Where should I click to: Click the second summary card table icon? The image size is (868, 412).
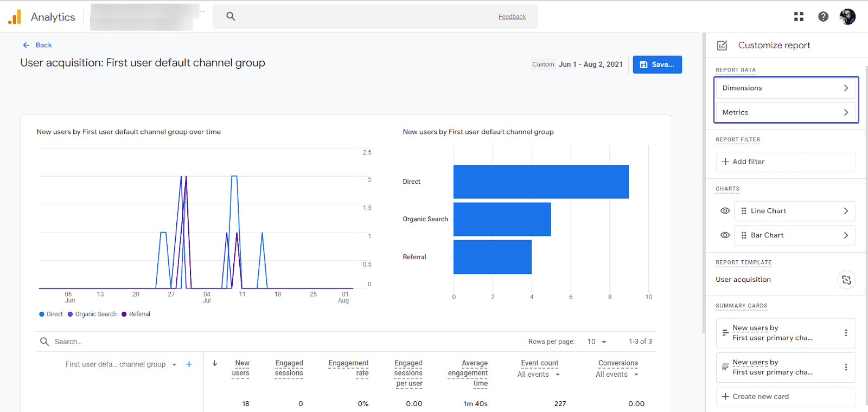725,367
